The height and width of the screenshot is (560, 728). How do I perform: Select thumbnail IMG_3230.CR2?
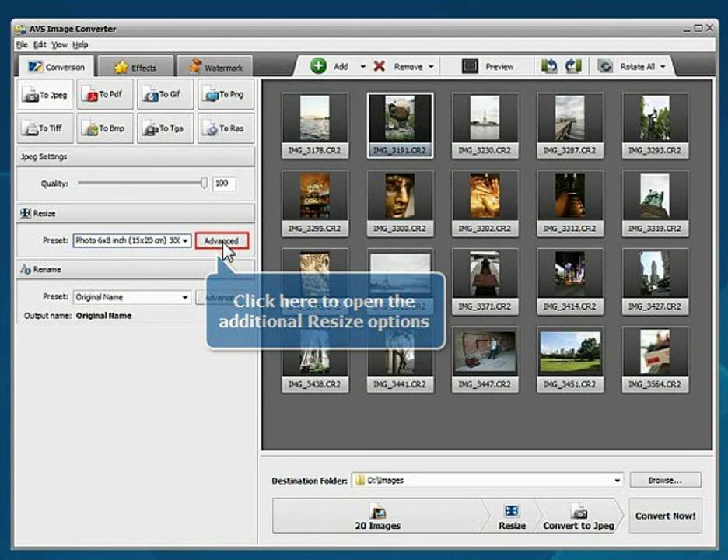point(485,125)
